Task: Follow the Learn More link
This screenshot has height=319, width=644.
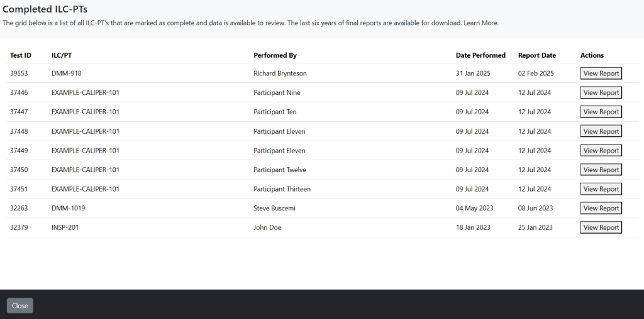Action: 480,23
